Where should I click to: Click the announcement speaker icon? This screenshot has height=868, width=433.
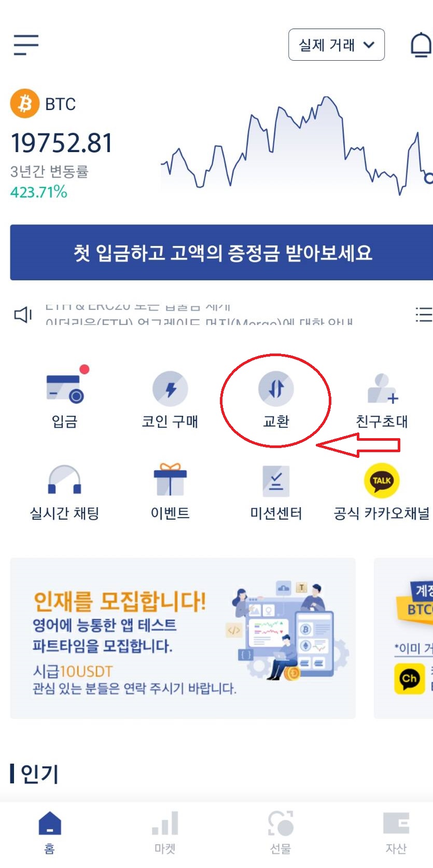pyautogui.click(x=23, y=315)
